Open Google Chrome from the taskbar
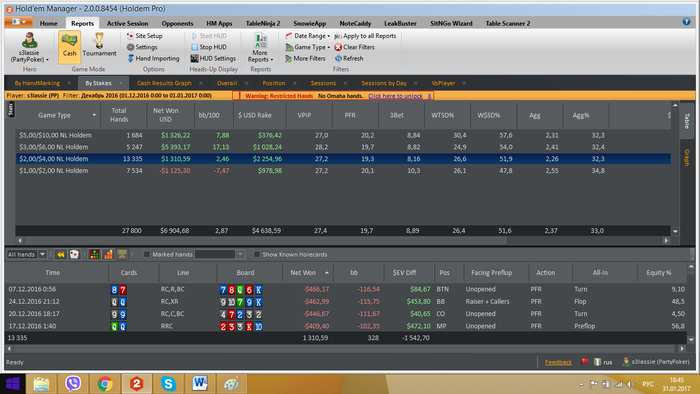The width and height of the screenshot is (700, 394). 105,384
